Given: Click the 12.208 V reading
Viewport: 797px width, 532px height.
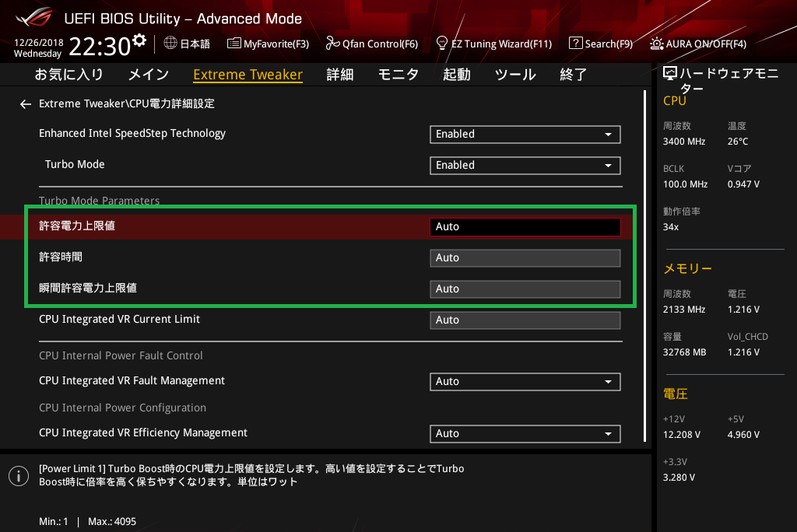Looking at the screenshot, I should click(x=682, y=435).
